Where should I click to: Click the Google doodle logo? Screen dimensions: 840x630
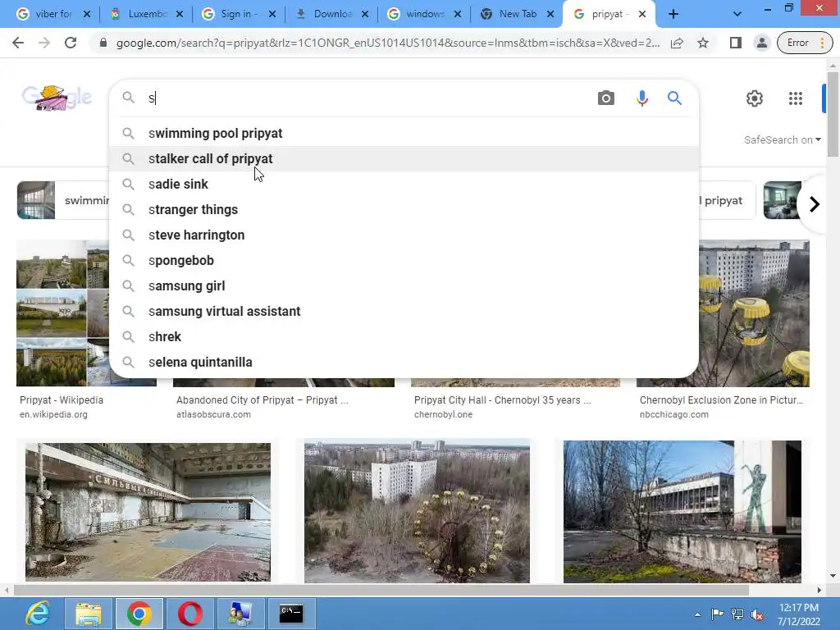[x=57, y=98]
